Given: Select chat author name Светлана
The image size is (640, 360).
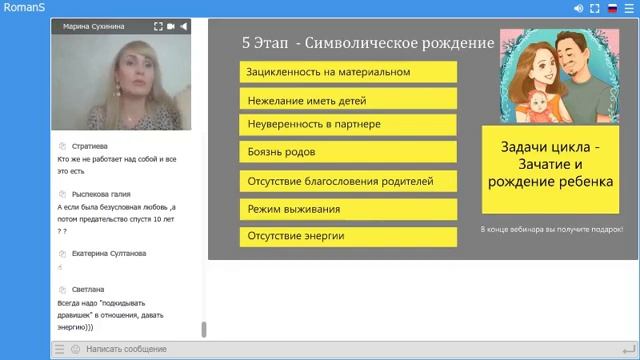Looking at the screenshot, I should click(88, 289).
